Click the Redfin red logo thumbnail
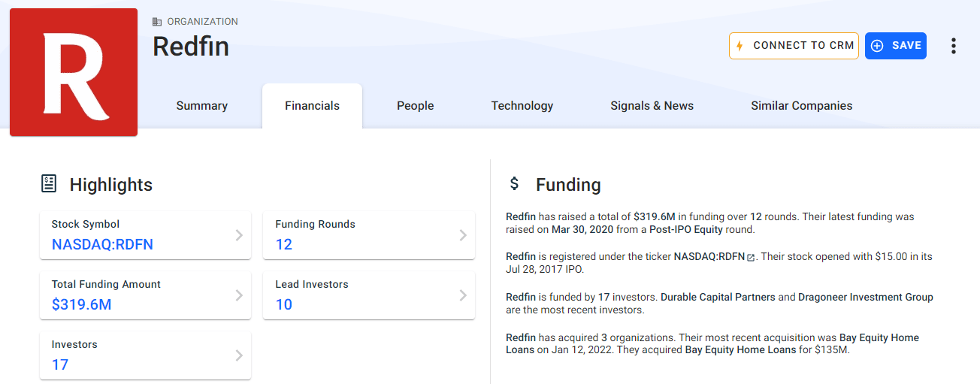Image resolution: width=980 pixels, height=384 pixels. (74, 72)
